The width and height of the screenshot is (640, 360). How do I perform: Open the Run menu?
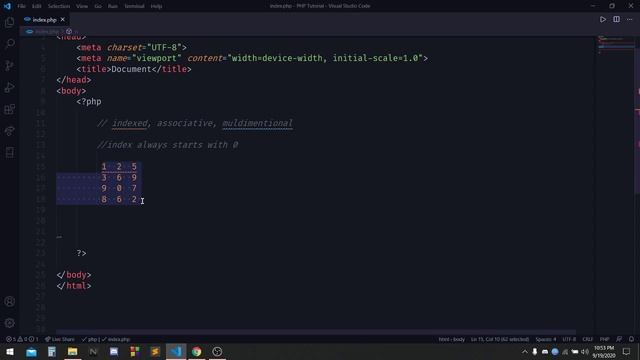click(113, 6)
